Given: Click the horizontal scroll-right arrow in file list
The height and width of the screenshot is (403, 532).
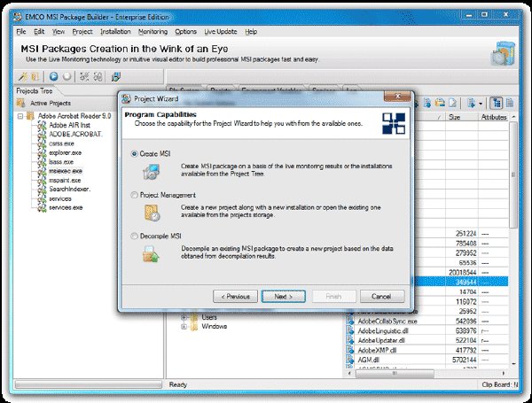Looking at the screenshot, I should point(504,373).
